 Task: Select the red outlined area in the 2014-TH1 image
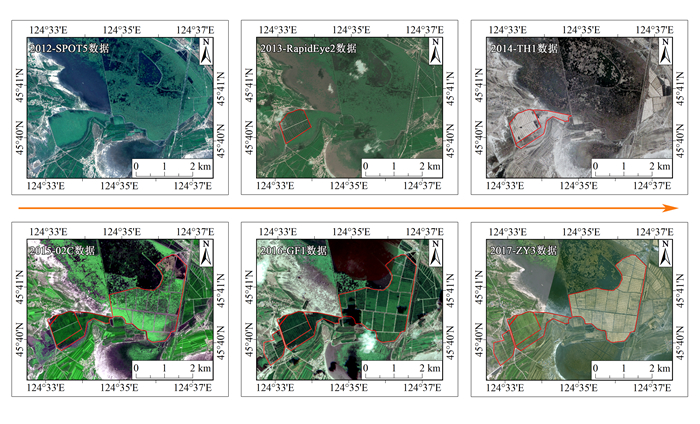click(527, 125)
